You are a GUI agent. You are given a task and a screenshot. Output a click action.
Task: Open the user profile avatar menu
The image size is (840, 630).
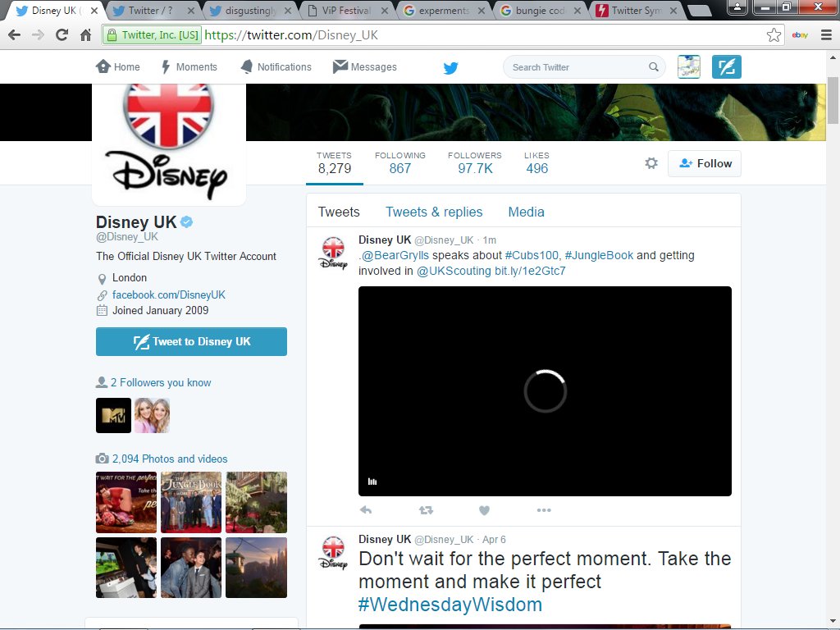coord(689,67)
